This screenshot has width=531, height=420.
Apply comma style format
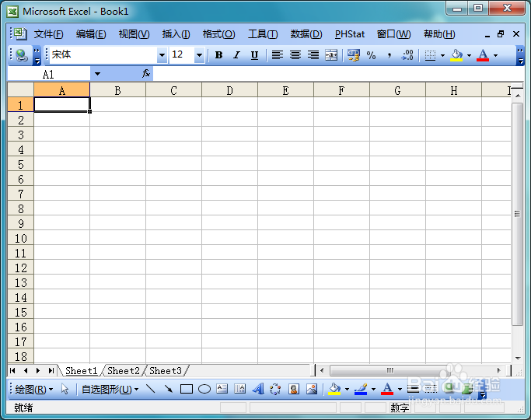[389, 55]
